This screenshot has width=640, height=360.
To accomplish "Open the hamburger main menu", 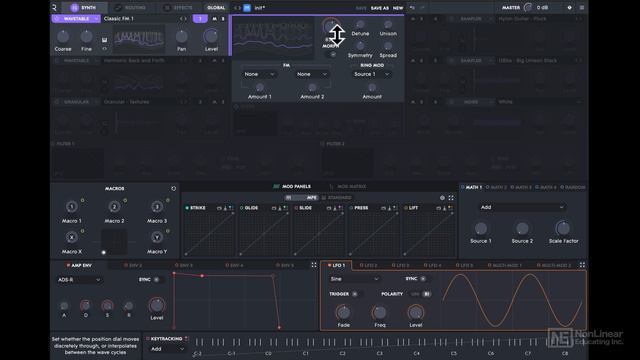I will pyautogui.click(x=582, y=7).
